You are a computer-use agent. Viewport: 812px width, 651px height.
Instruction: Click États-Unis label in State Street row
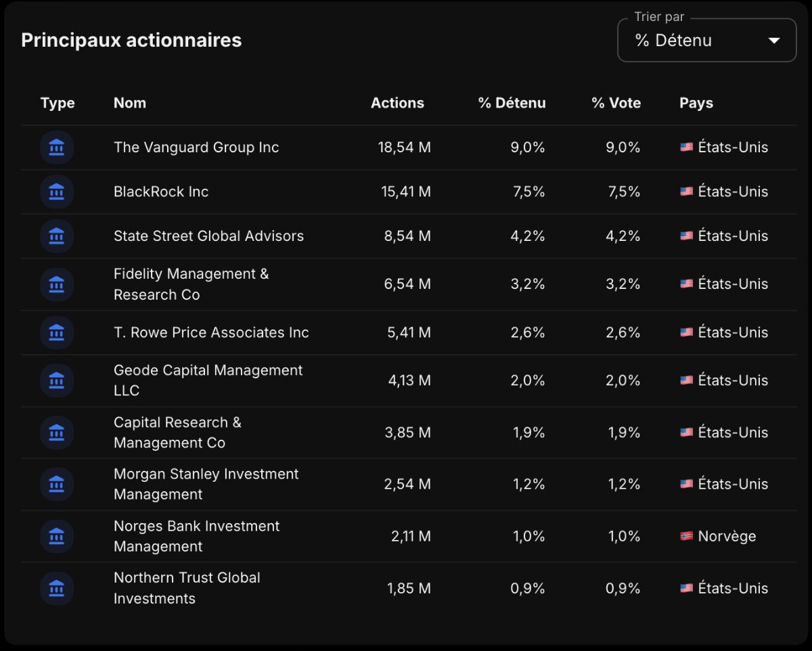[733, 235]
